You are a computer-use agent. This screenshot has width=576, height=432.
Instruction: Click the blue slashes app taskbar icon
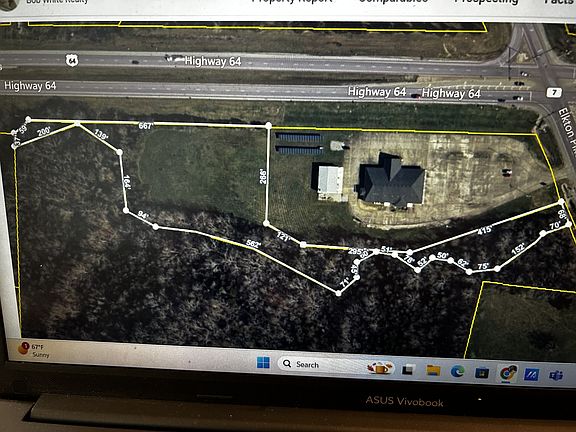[531, 375]
